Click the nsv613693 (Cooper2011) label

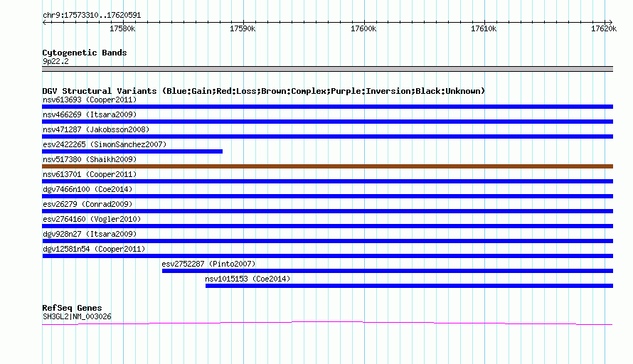click(x=90, y=100)
